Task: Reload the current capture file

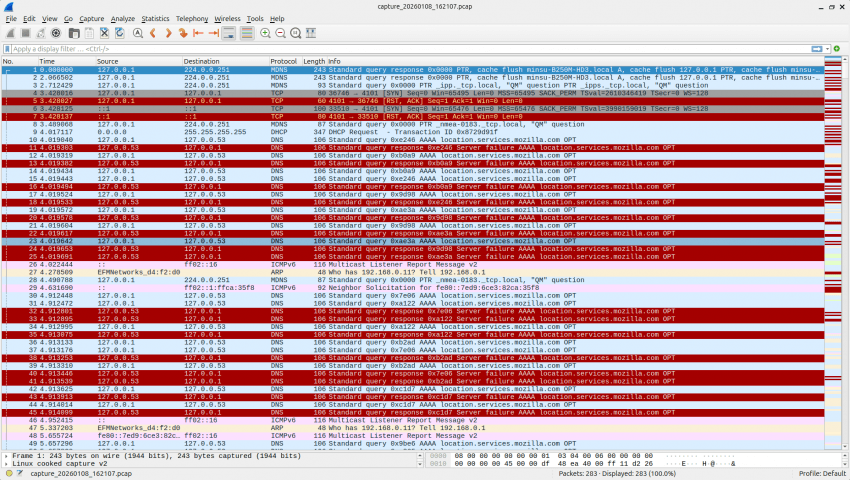Action: pyautogui.click(x=120, y=33)
